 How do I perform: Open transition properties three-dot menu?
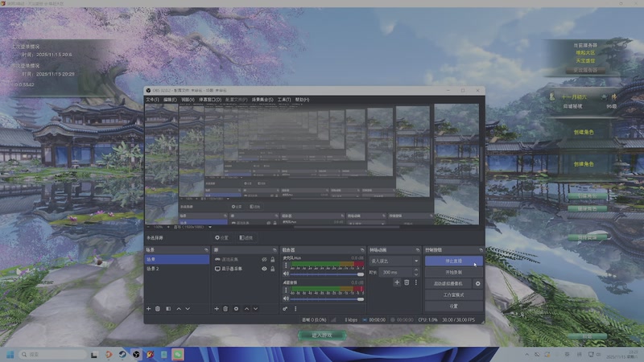[416, 282]
